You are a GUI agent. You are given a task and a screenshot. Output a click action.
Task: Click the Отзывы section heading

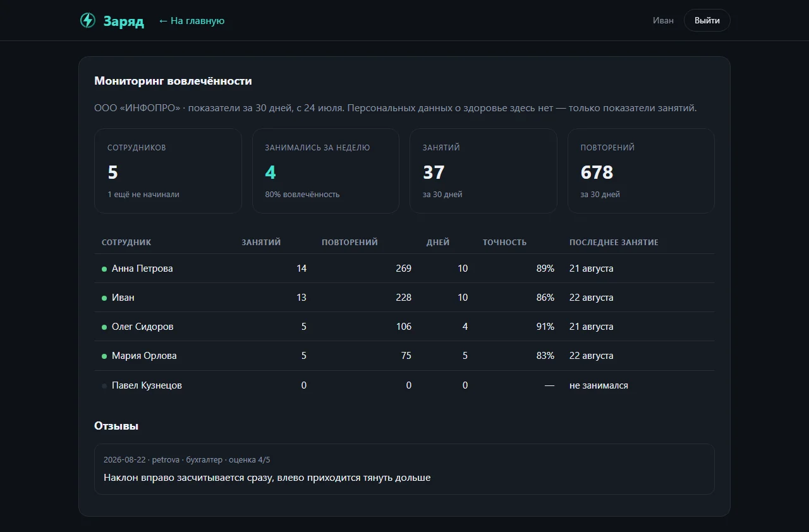116,426
